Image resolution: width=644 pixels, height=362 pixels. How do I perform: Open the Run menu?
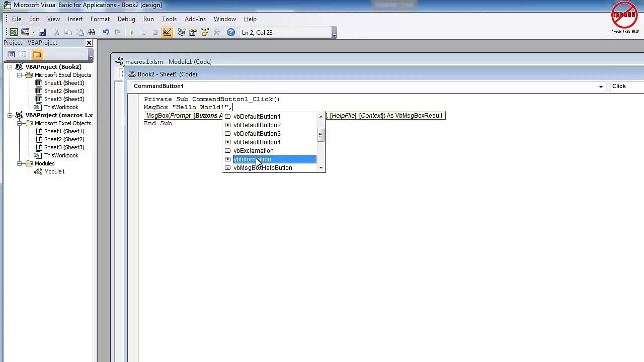click(x=148, y=19)
